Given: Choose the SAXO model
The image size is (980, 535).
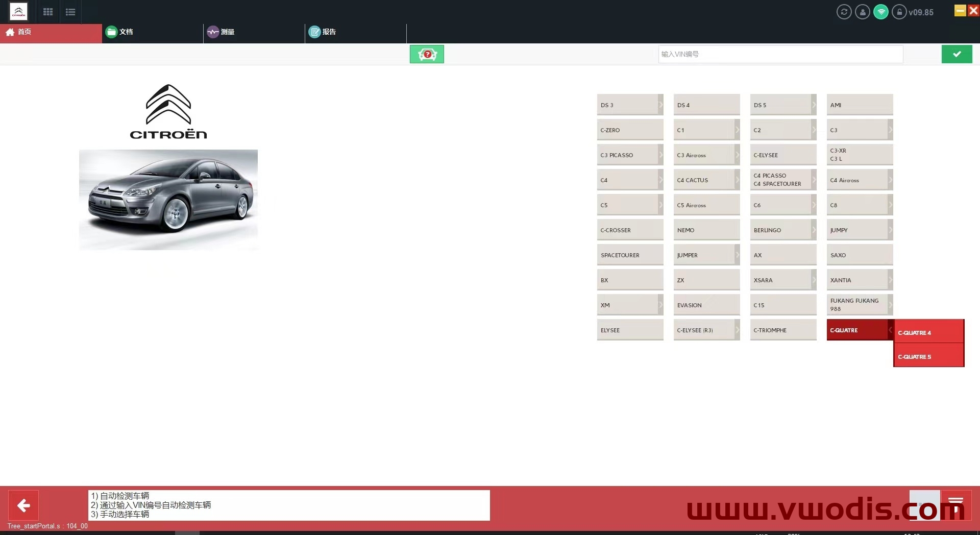Looking at the screenshot, I should [860, 255].
